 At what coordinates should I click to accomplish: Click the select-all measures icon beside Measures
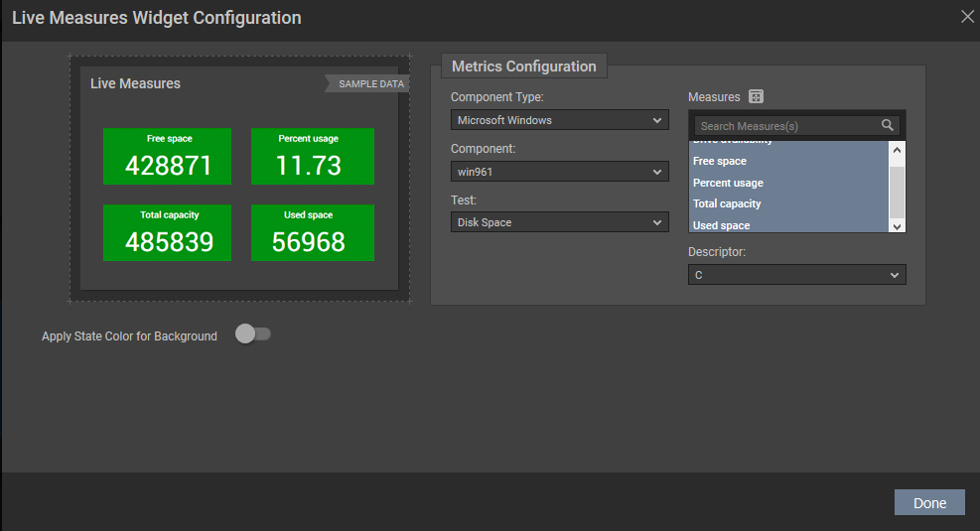tap(756, 97)
